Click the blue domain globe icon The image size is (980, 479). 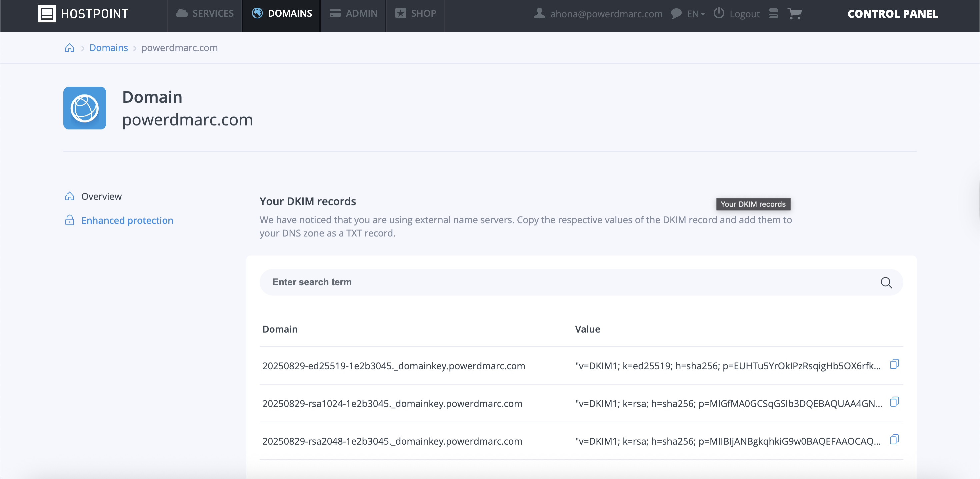(84, 108)
